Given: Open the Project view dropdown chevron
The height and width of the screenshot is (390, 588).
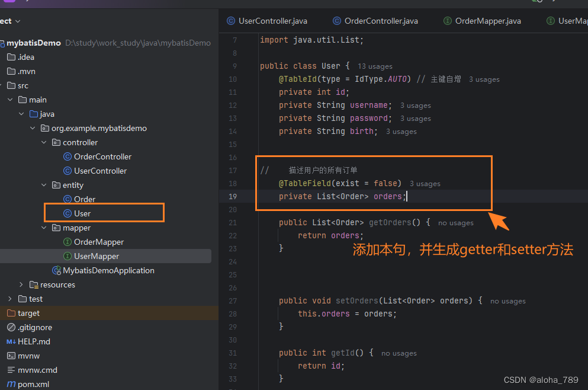Looking at the screenshot, I should click(x=18, y=21).
